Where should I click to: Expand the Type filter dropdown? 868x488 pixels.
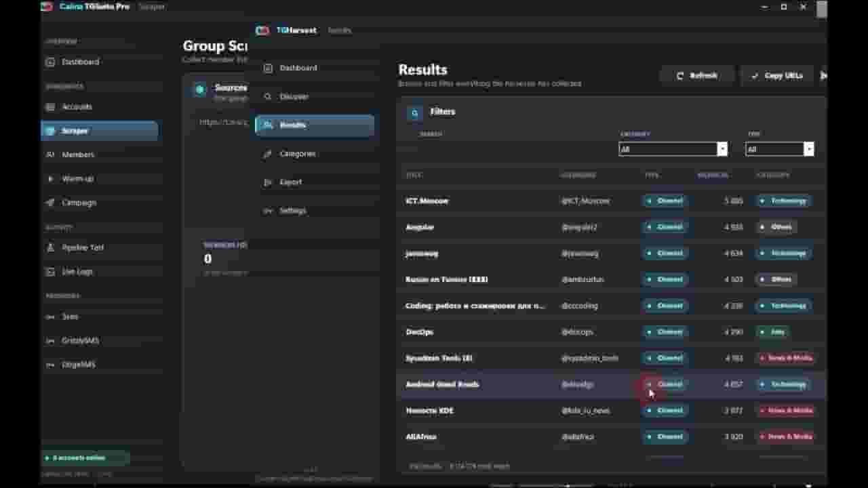coord(779,149)
